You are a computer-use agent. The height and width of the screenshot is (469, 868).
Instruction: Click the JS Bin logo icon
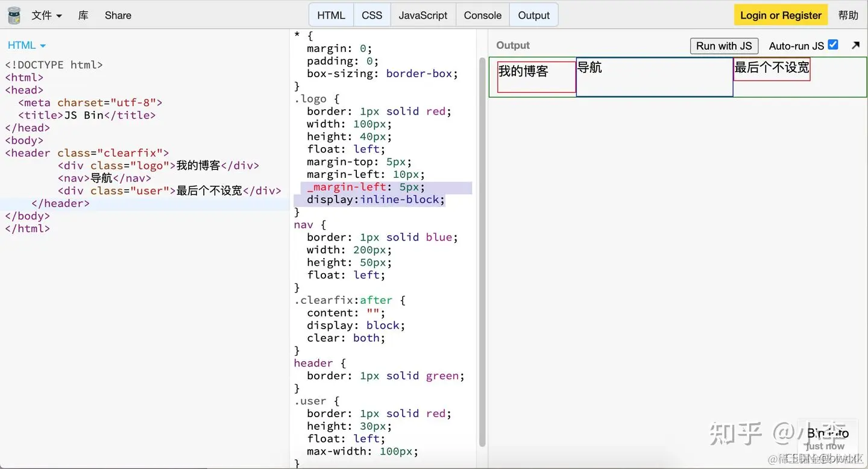pyautogui.click(x=13, y=15)
